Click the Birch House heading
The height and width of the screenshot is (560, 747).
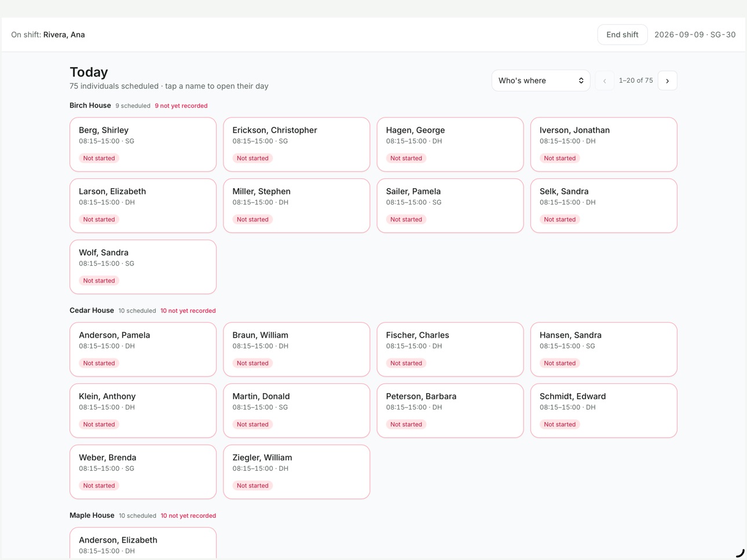pos(90,105)
